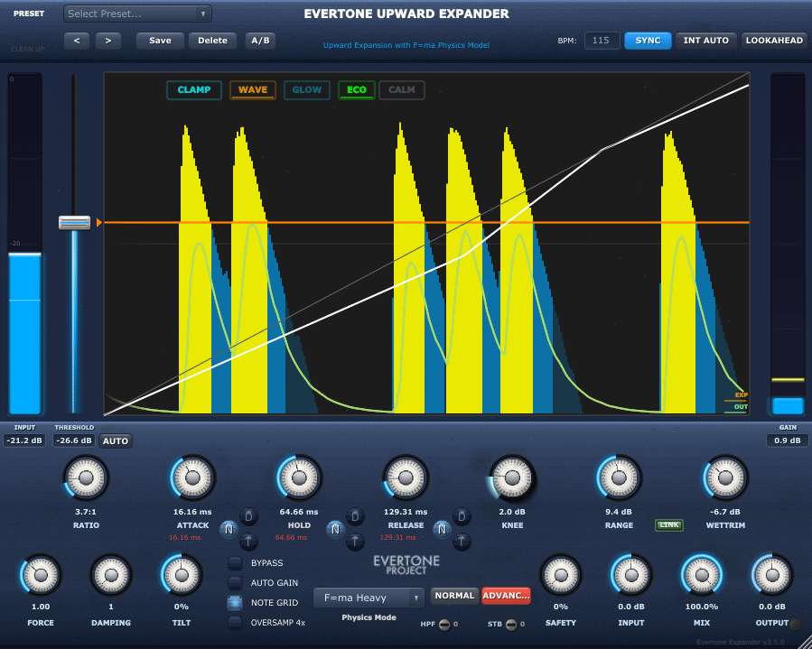Toggle the Auto Gain checkbox
Viewport: 812px width, 649px height.
click(235, 583)
